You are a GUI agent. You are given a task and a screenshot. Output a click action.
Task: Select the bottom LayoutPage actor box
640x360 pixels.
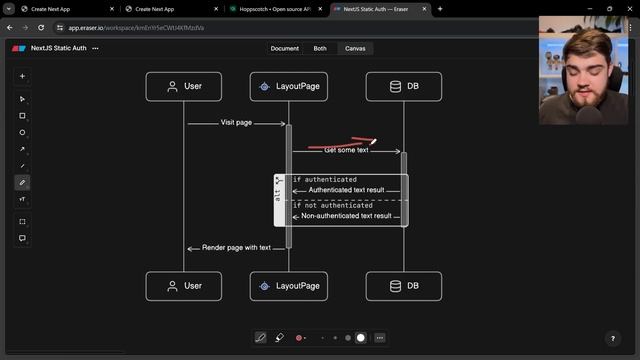point(289,286)
